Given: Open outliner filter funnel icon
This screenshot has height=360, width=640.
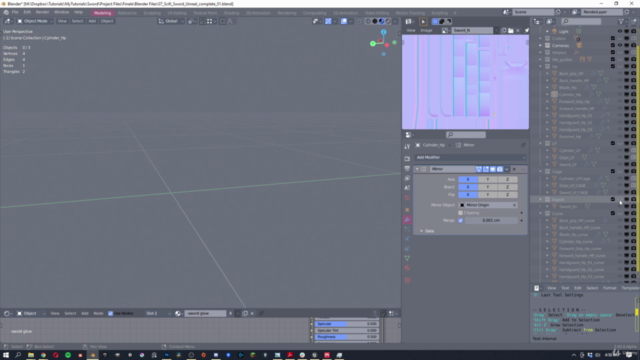Looking at the screenshot, I should tap(620, 22).
